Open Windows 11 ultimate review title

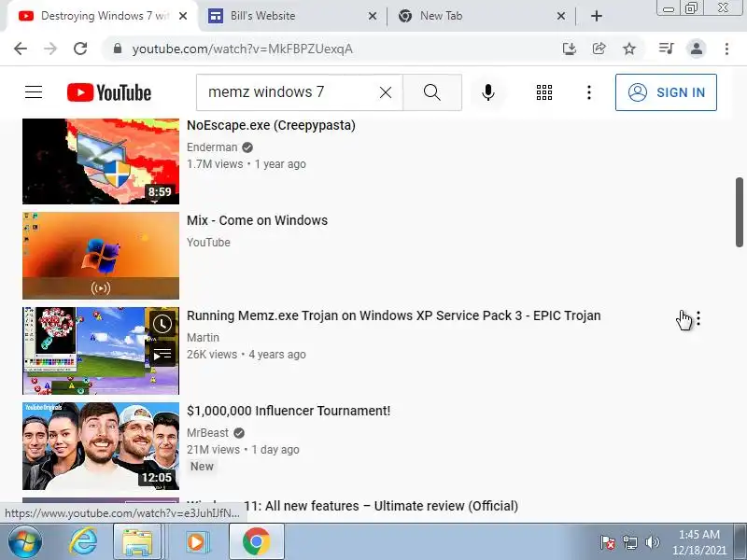pos(353,506)
